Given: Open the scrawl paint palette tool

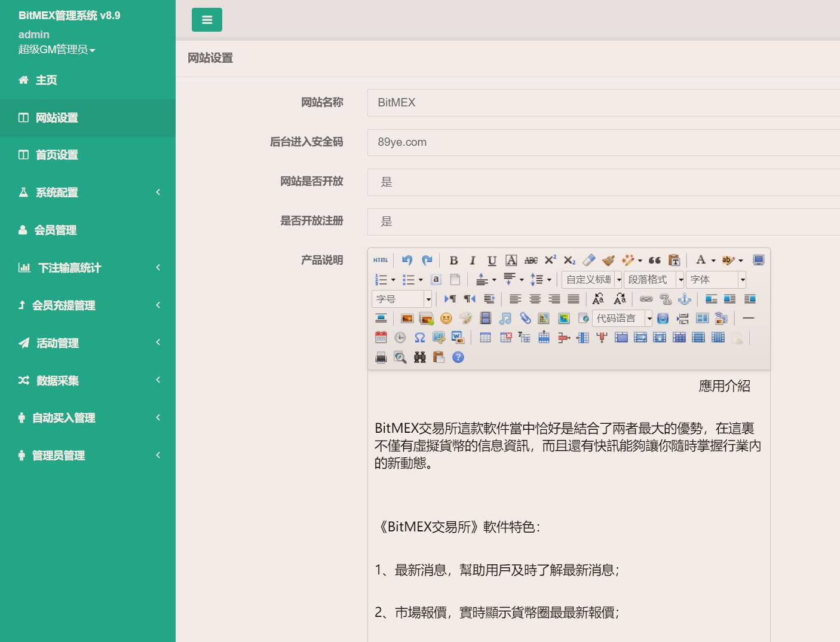Looking at the screenshot, I should coord(466,319).
